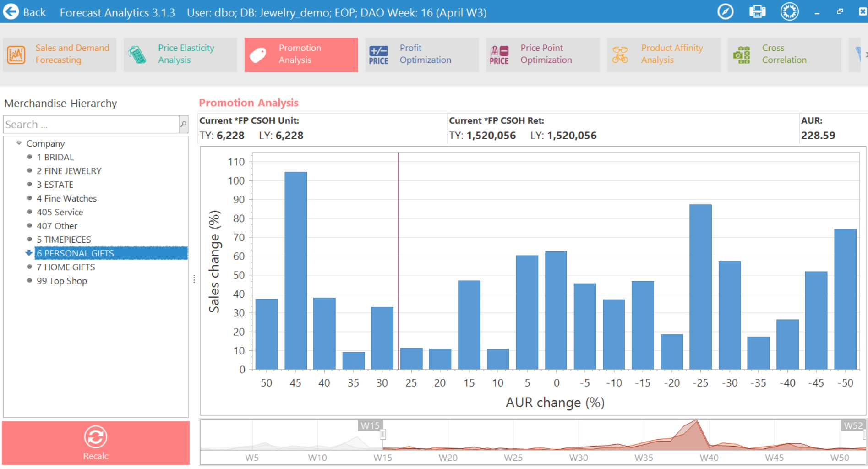868x469 pixels.
Task: Click the Cross Correlation money icon
Action: coord(742,55)
